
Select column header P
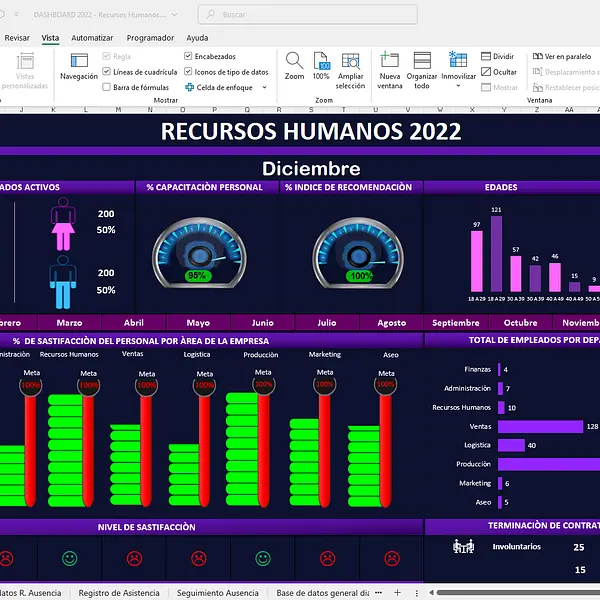(215, 110)
